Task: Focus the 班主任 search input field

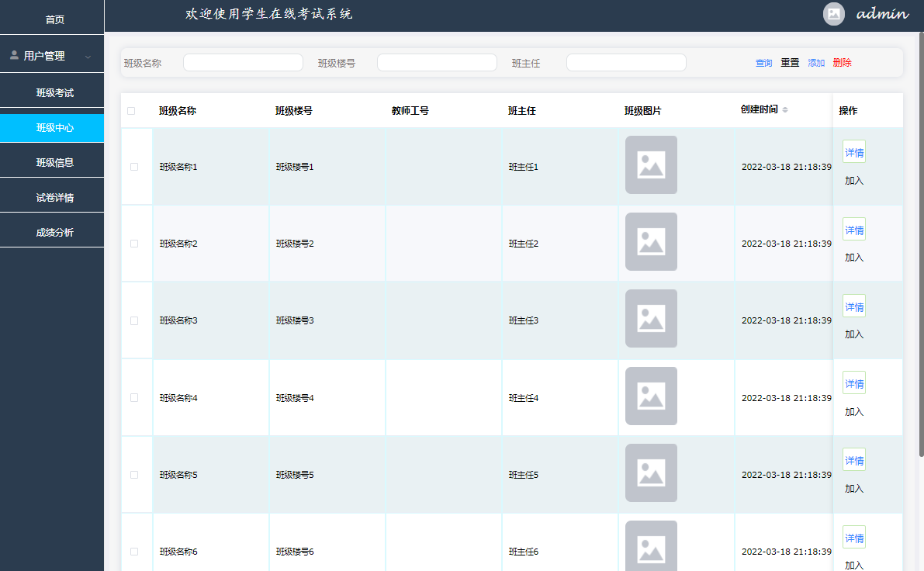Action: 626,63
